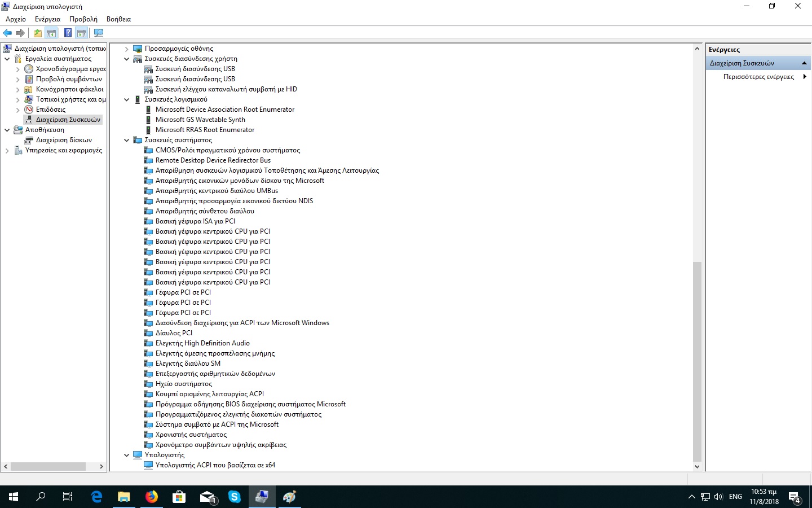Show hidden tray icons chevron
Screen dimensions: 812x508
pos(691,497)
